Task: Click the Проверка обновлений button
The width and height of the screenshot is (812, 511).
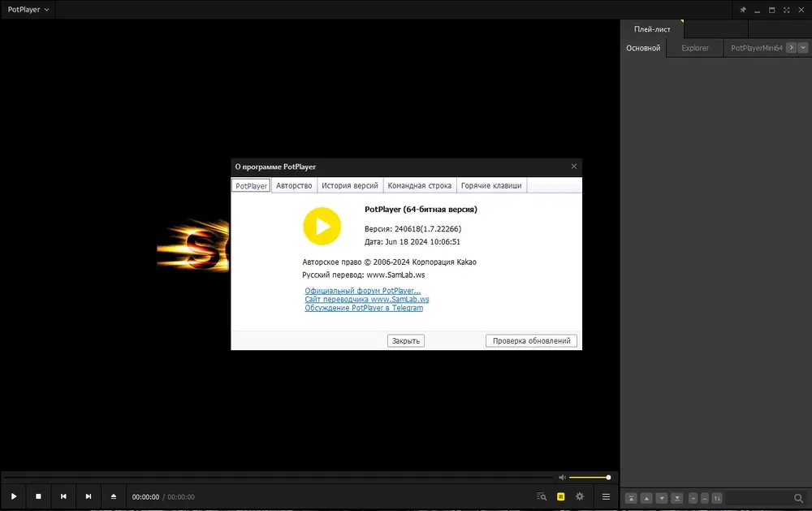Action: (x=531, y=341)
